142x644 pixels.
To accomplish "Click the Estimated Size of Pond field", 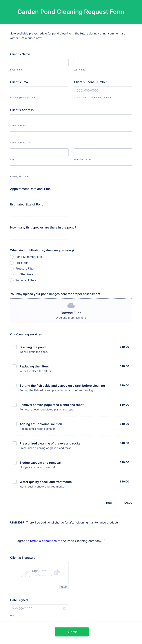I will [x=39, y=212].
